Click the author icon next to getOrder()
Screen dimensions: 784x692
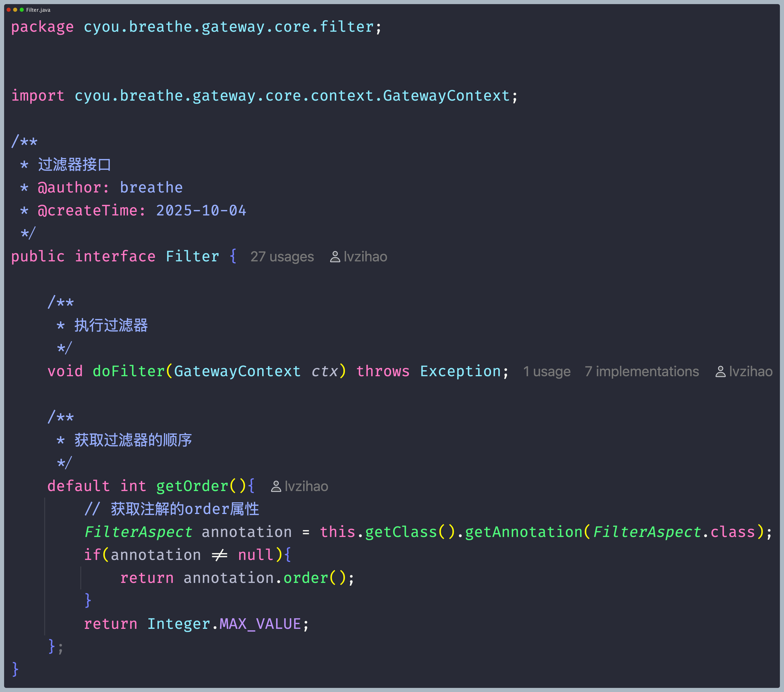click(x=276, y=486)
